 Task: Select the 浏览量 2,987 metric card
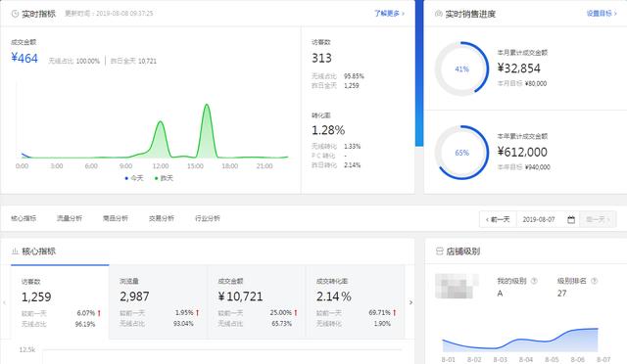tap(159, 302)
